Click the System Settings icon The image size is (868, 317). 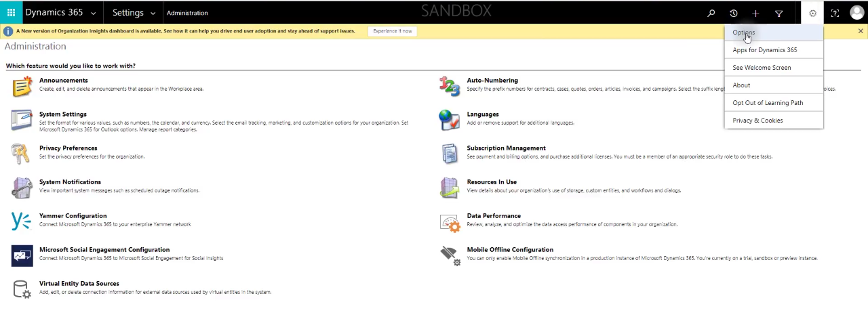click(22, 120)
